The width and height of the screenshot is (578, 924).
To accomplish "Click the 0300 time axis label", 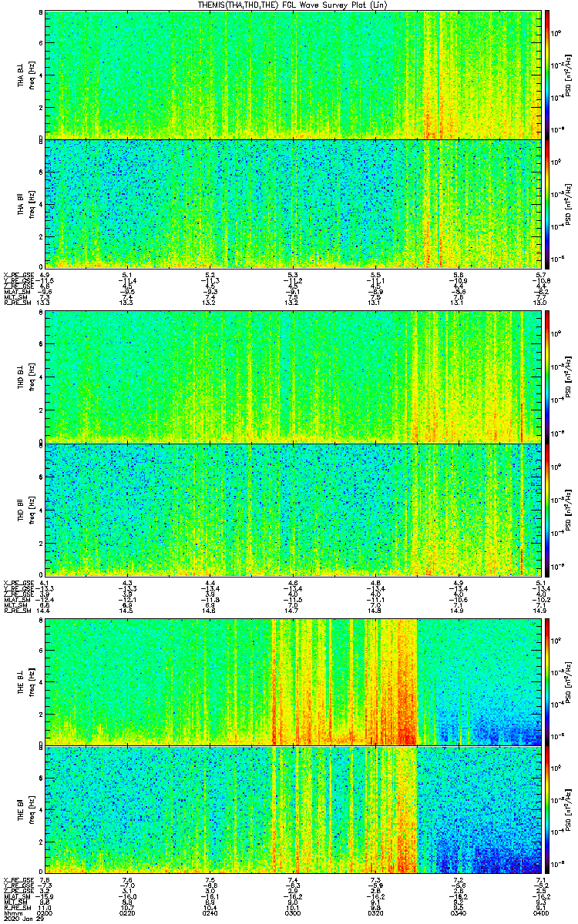I will (293, 914).
